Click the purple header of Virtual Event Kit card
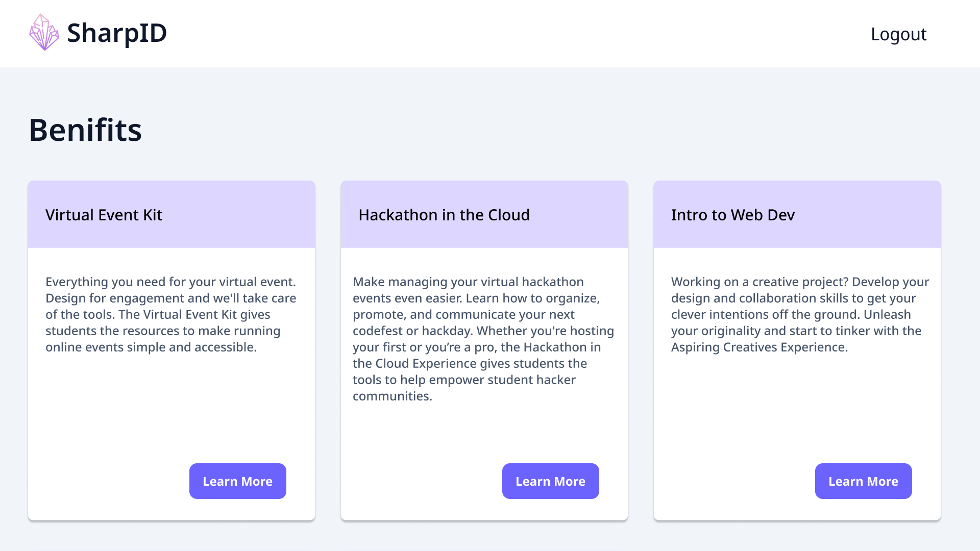 [x=245, y=214]
